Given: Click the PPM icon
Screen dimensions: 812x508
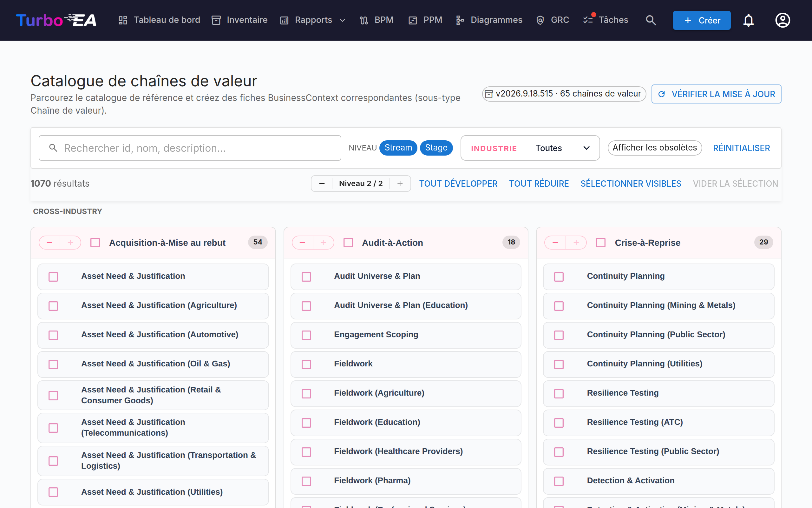Looking at the screenshot, I should 413,20.
